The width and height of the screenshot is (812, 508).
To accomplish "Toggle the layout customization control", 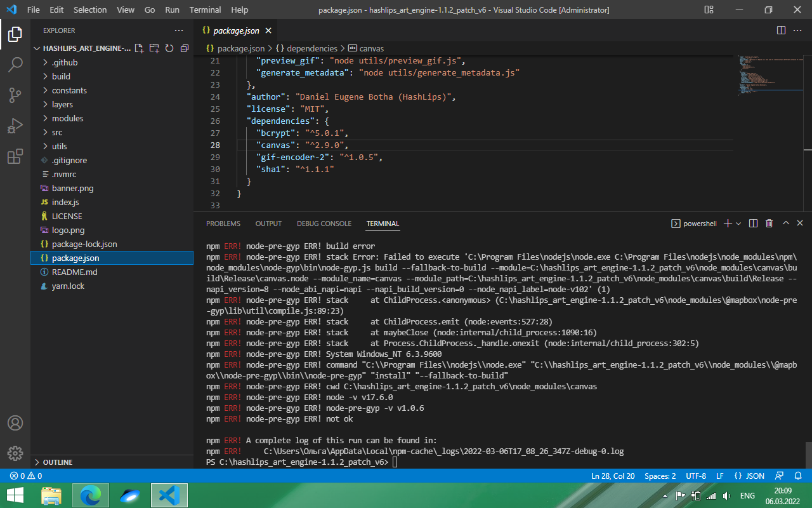I will tap(709, 10).
